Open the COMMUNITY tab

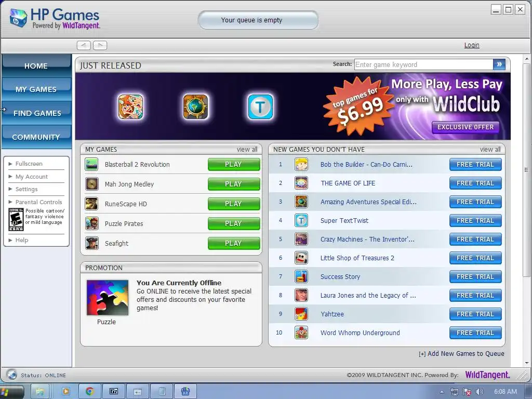36,137
